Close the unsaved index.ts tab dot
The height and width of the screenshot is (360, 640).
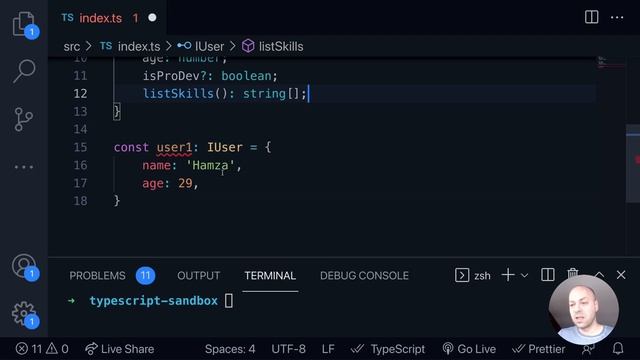[x=152, y=18]
